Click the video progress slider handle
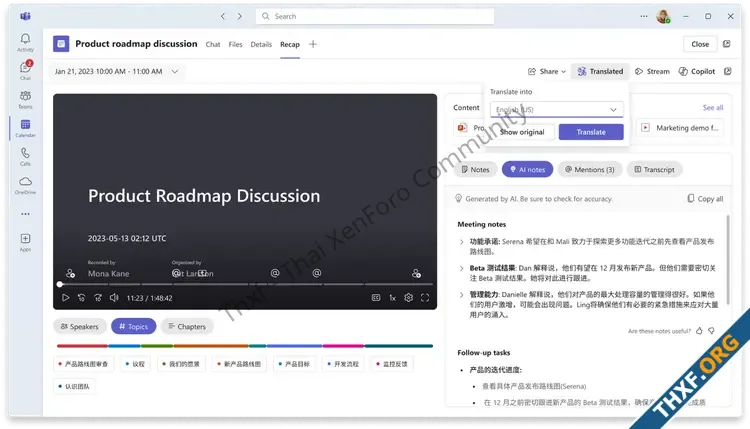This screenshot has width=750, height=429. pyautogui.click(x=60, y=284)
